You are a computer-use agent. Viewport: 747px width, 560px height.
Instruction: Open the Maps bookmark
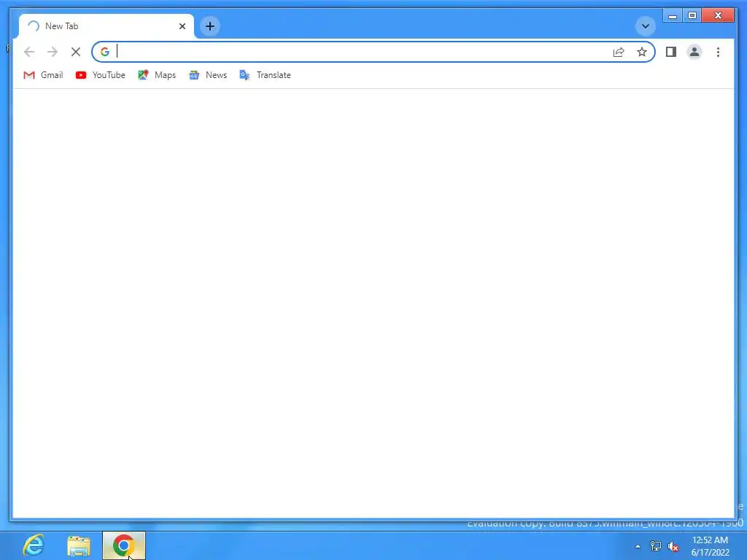point(157,75)
